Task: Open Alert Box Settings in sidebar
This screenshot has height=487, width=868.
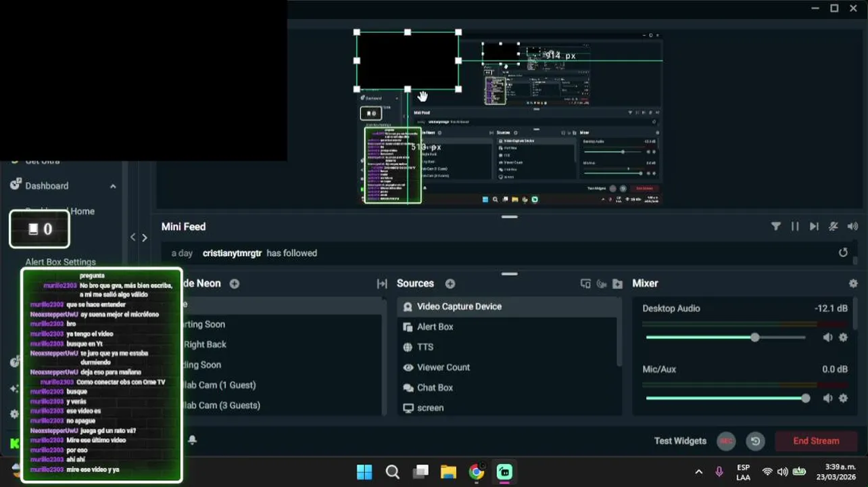Action: [x=60, y=262]
